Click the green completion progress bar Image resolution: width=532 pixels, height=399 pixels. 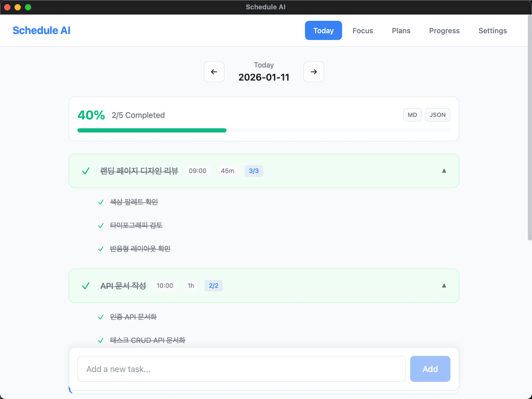152,130
